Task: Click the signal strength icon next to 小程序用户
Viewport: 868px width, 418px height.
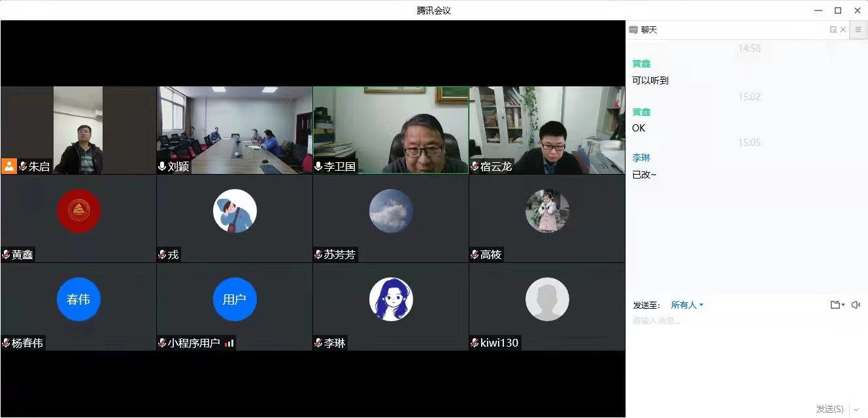Action: coord(229,343)
